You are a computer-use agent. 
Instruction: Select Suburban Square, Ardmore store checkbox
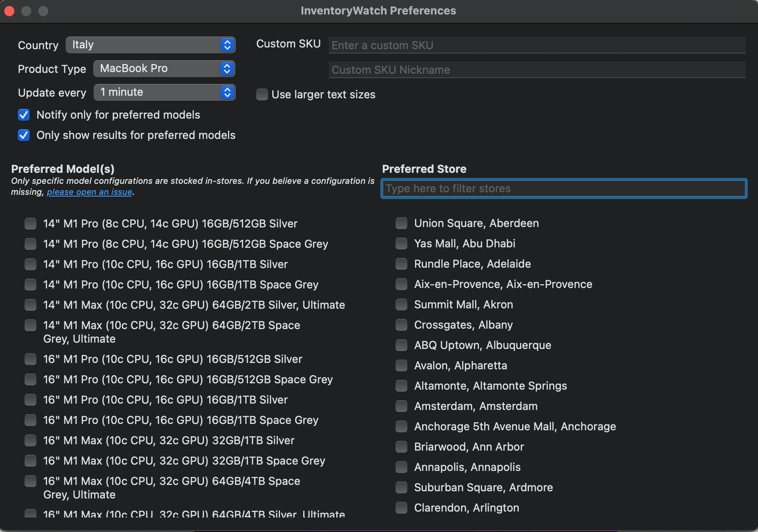pos(401,488)
